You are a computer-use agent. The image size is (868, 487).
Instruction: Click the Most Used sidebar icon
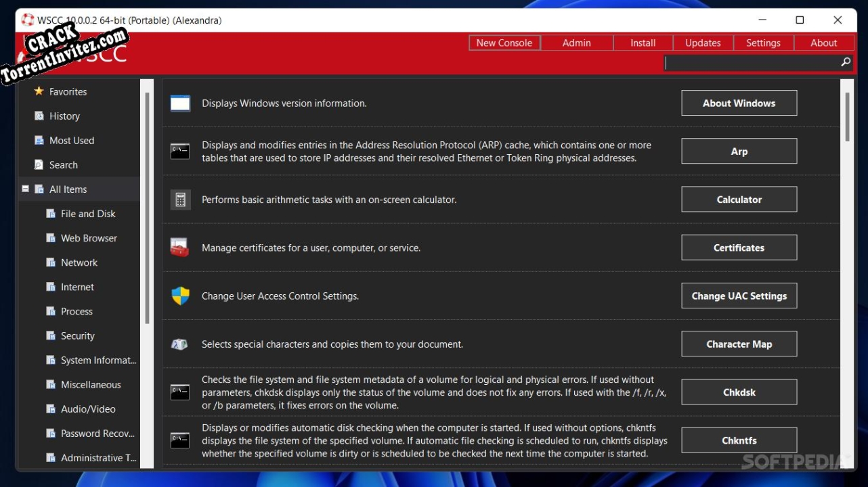pos(39,140)
